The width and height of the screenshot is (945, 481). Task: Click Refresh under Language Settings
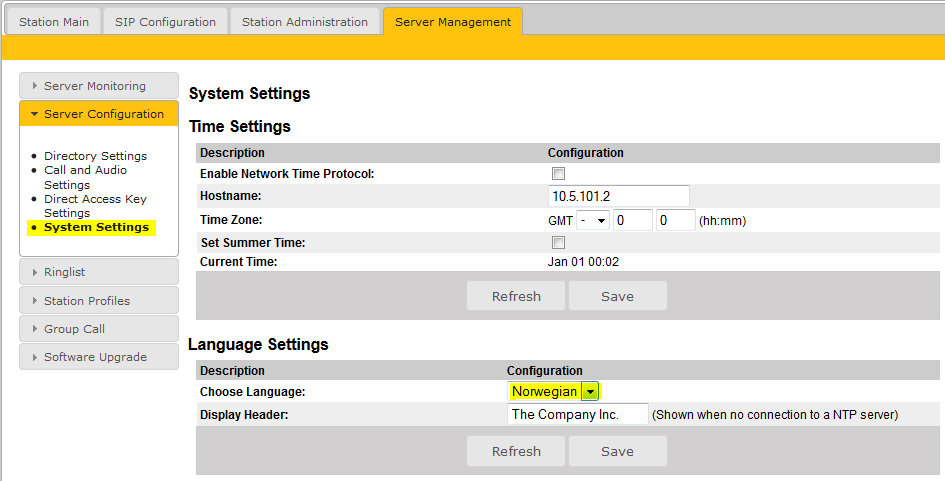pos(516,451)
